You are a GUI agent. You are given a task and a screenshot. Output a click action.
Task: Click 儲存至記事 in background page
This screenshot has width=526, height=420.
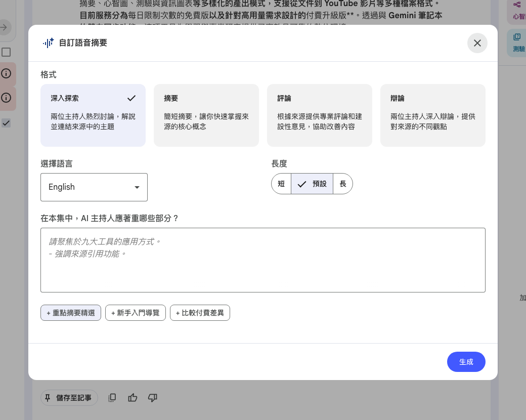(69, 398)
